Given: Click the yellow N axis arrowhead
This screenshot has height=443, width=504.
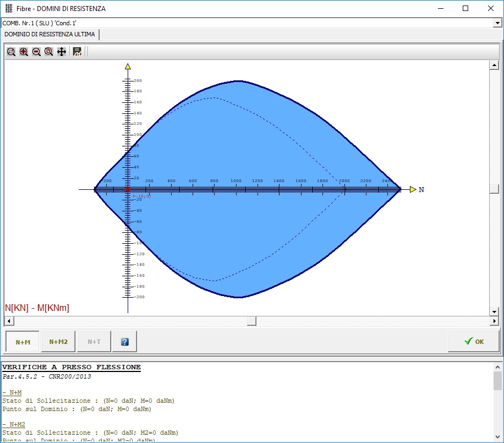Looking at the screenshot, I should point(413,189).
